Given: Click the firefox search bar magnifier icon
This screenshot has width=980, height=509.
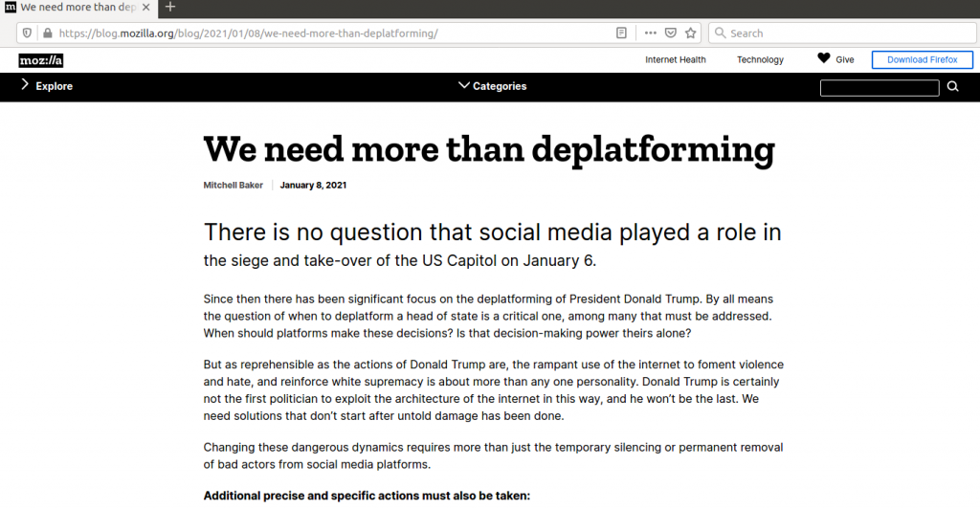Looking at the screenshot, I should [x=720, y=33].
